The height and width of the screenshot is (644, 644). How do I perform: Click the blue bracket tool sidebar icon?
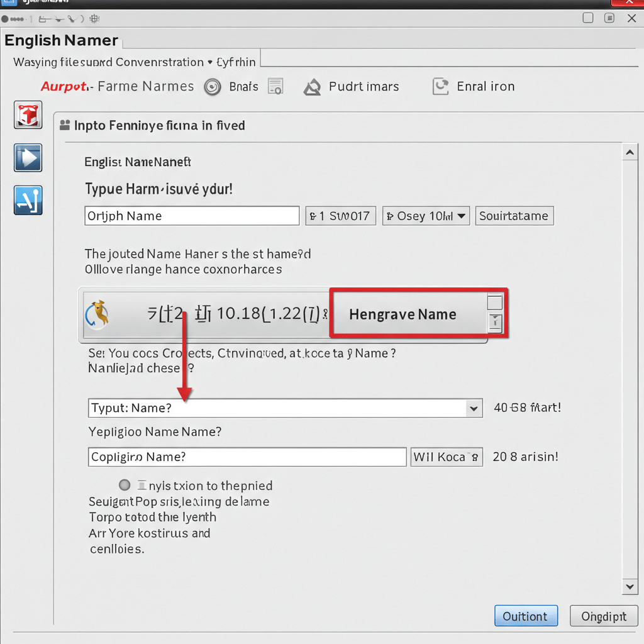point(28,201)
